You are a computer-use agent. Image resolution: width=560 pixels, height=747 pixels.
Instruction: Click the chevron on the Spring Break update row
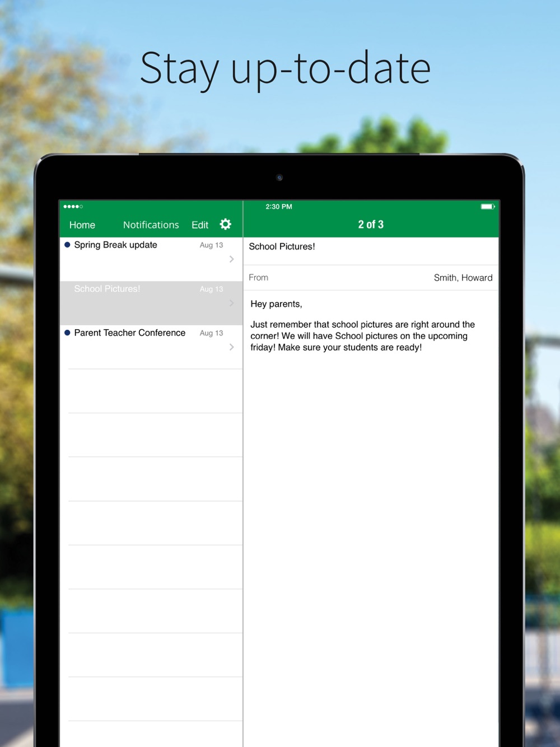pos(232,259)
